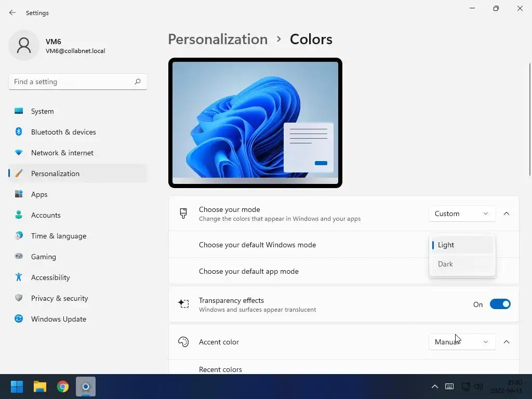Launch Google Chrome from taskbar

point(63,387)
